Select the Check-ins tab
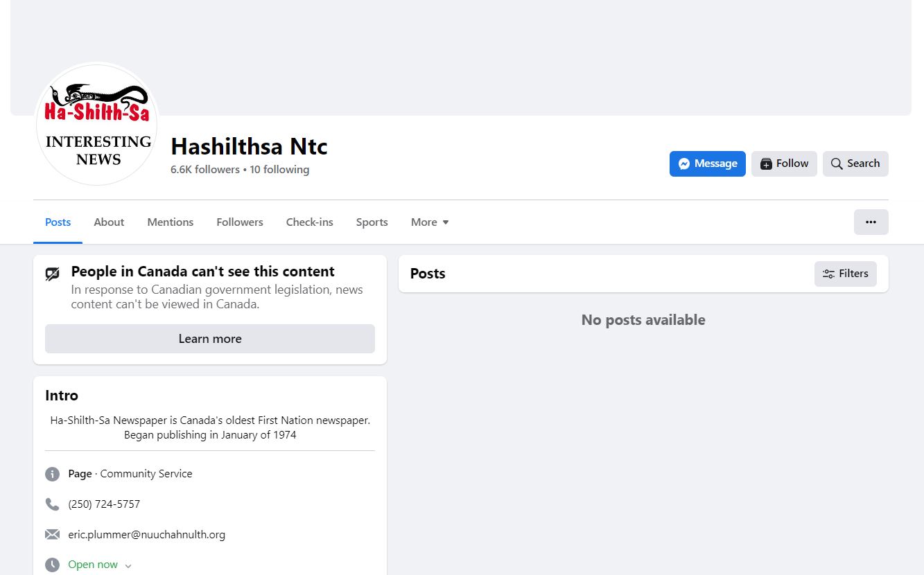924x575 pixels. (x=309, y=222)
